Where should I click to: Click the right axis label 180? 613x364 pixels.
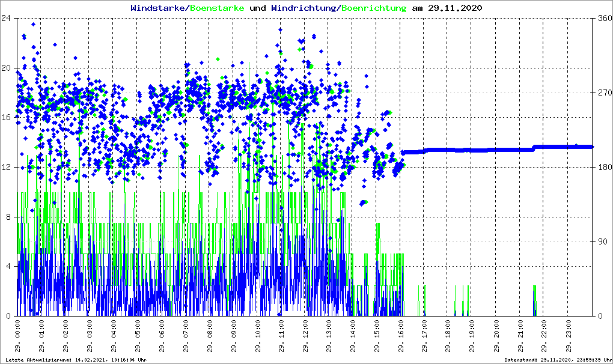coord(604,168)
